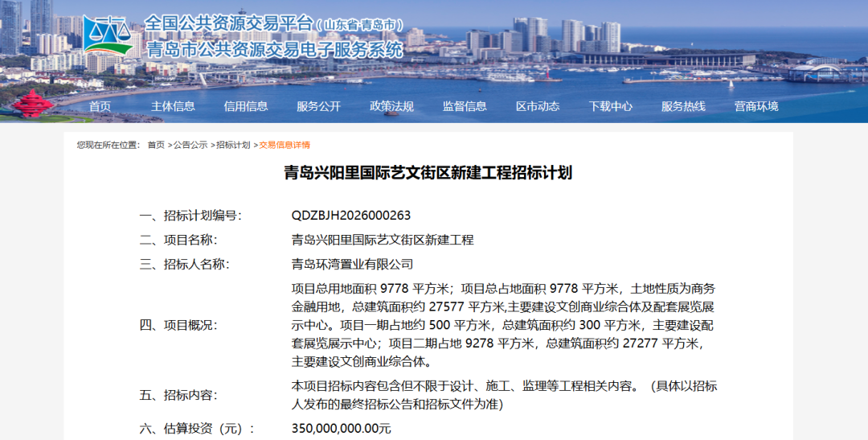Click the 招标计划 breadcrumb link
Viewport: 868px width, 440px height.
coord(233,145)
